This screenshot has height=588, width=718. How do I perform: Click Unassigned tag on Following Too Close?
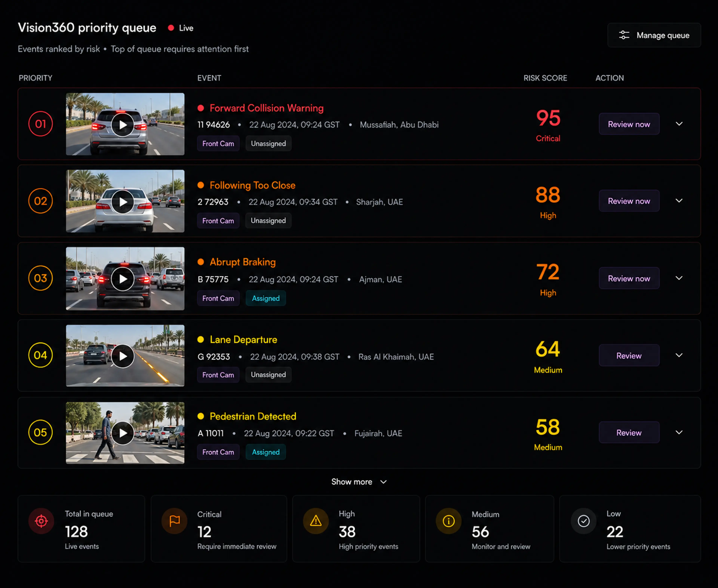[x=268, y=220]
